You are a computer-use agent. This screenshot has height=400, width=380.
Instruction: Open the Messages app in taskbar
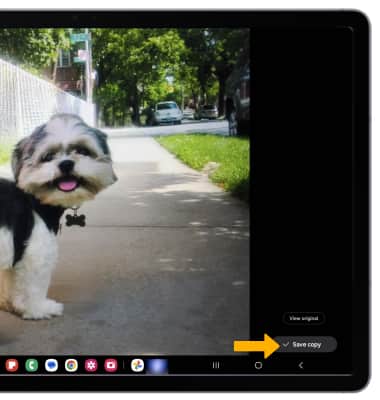tap(51, 365)
